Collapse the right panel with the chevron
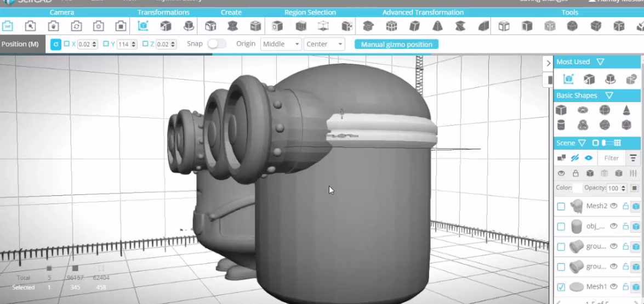Image resolution: width=644 pixels, height=304 pixels. [x=548, y=63]
